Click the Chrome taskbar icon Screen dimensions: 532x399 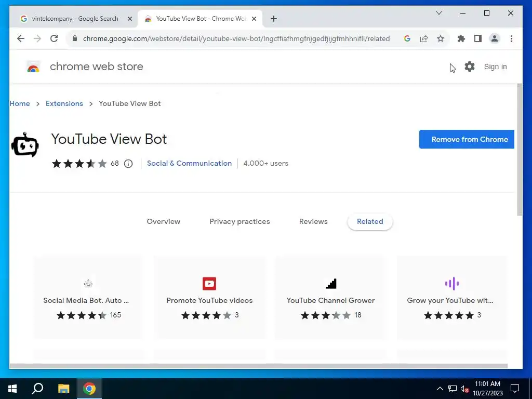coord(89,389)
